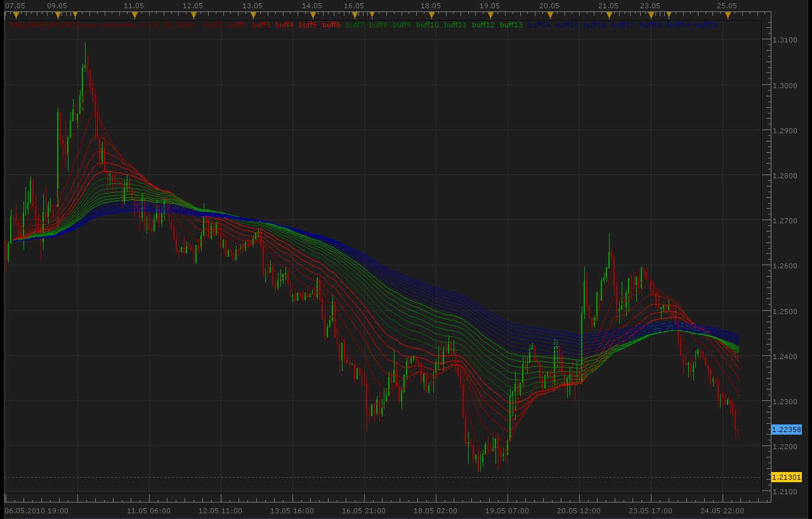Image resolution: width=812 pixels, height=519 pixels.
Task: Click the 1.2300 price scale label
Action: pos(785,401)
